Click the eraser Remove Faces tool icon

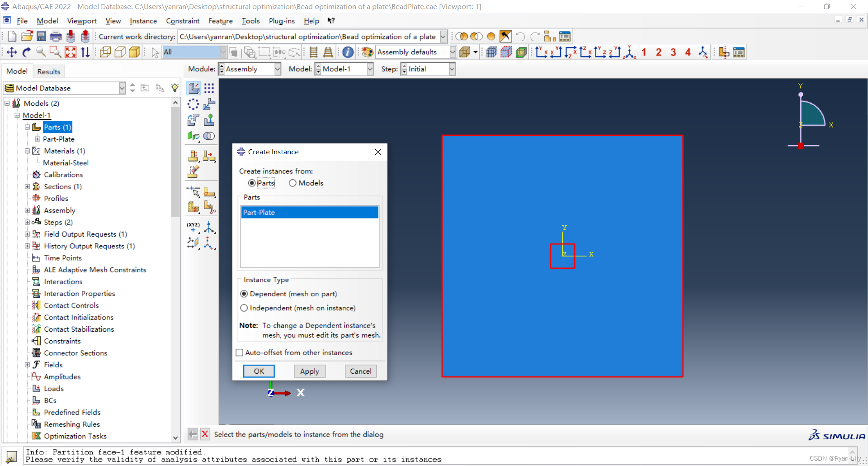point(193,171)
